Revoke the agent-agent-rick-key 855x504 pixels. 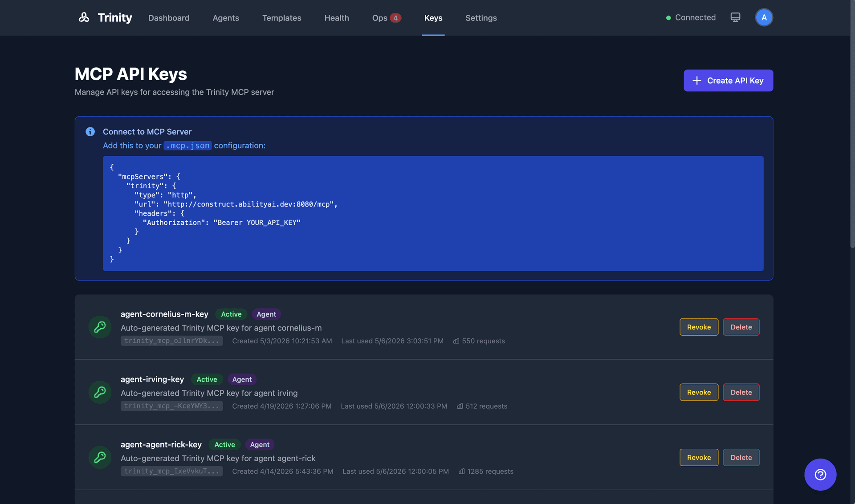699,458
